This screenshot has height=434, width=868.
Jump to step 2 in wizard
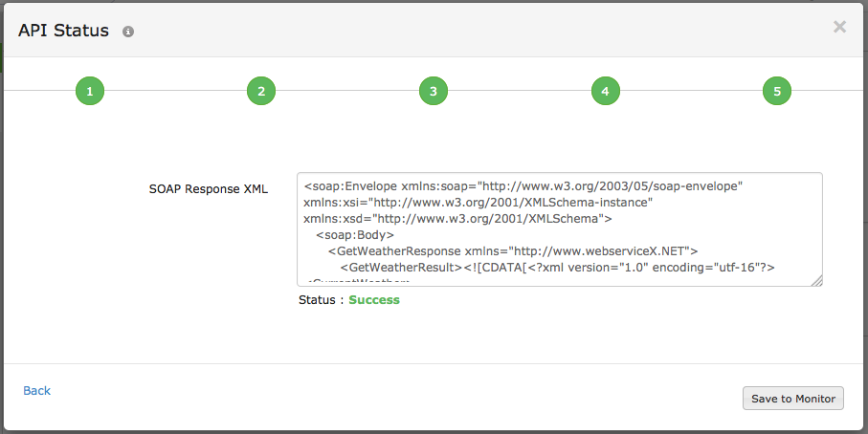pyautogui.click(x=261, y=91)
